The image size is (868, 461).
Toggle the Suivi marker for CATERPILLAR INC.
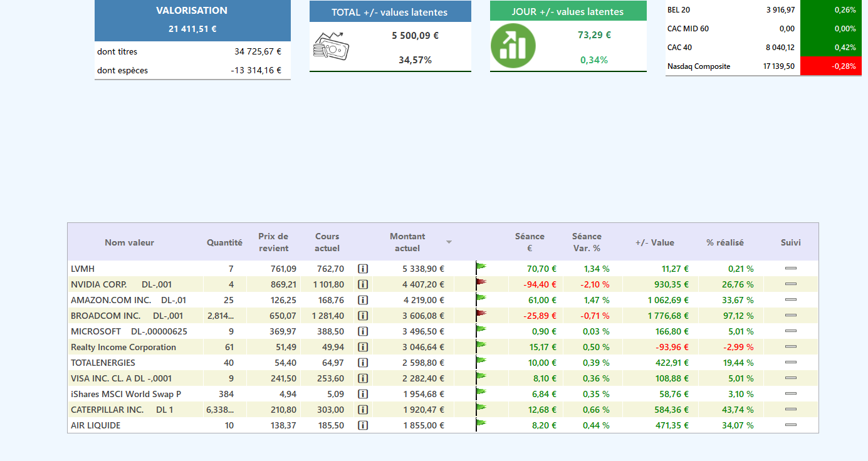point(790,410)
